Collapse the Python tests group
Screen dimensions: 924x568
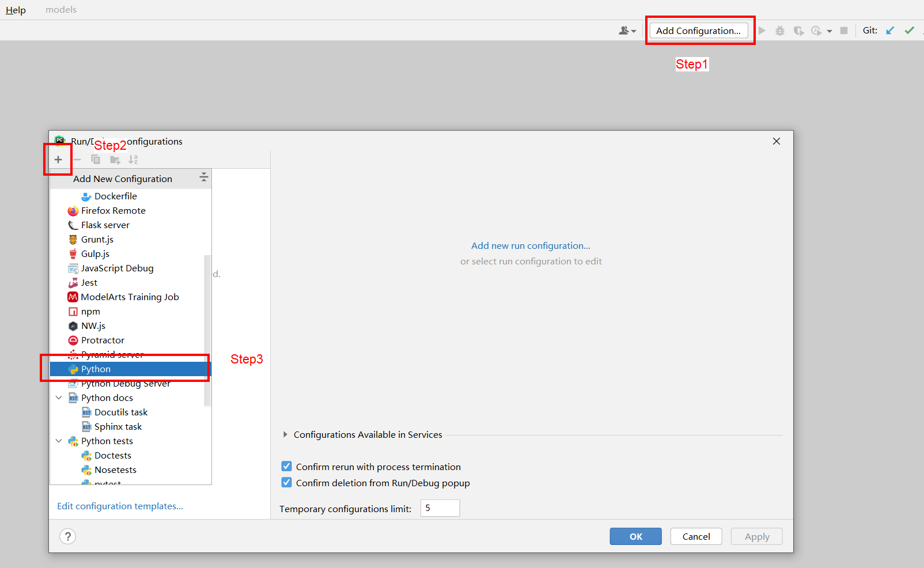tap(59, 441)
